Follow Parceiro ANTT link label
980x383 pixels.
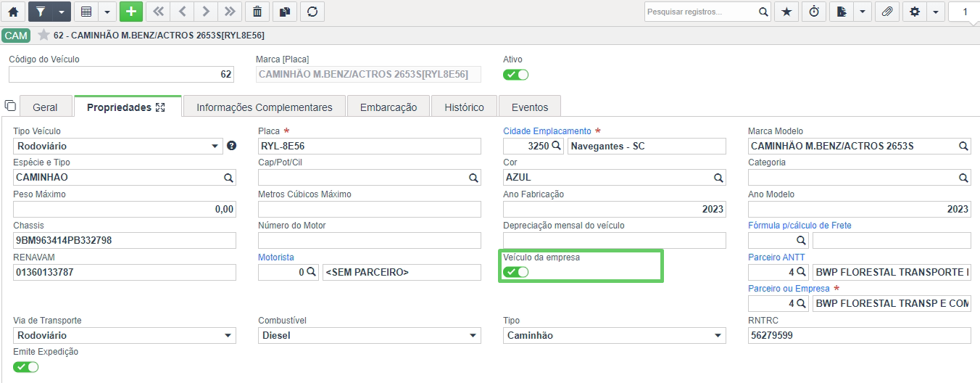pos(776,258)
